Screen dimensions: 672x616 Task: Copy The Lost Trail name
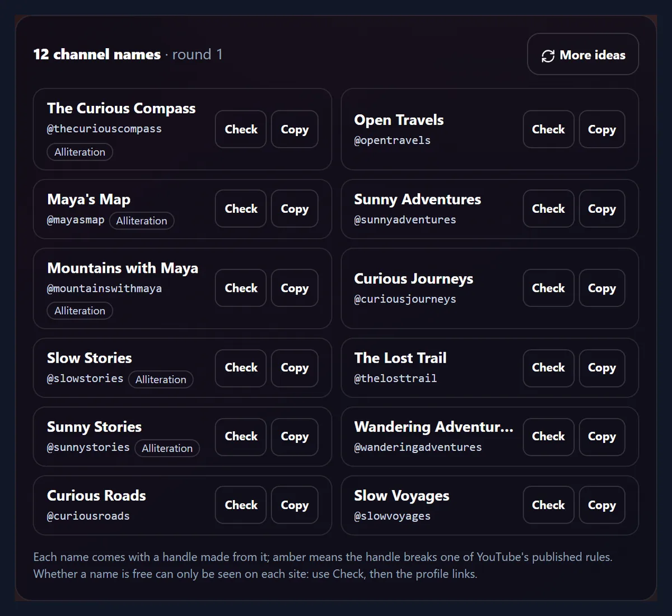(602, 368)
